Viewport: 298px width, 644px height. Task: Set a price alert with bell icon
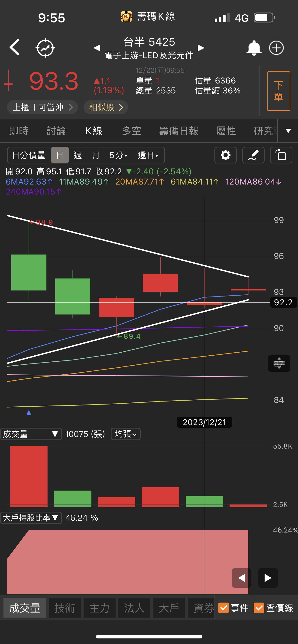(x=254, y=48)
